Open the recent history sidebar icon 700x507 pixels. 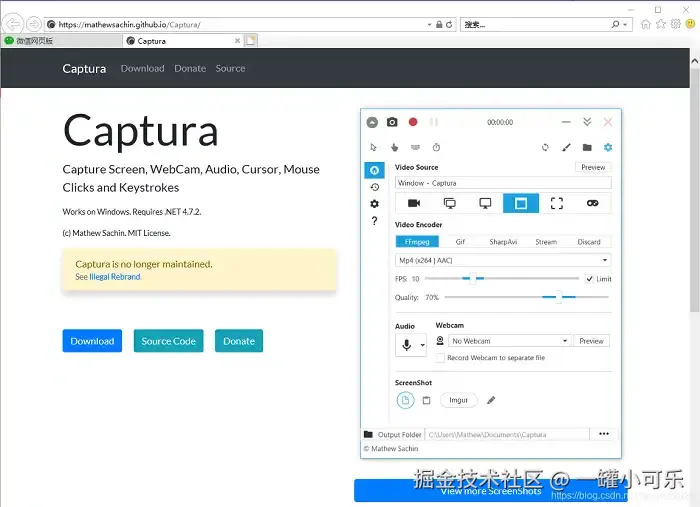[x=375, y=187]
